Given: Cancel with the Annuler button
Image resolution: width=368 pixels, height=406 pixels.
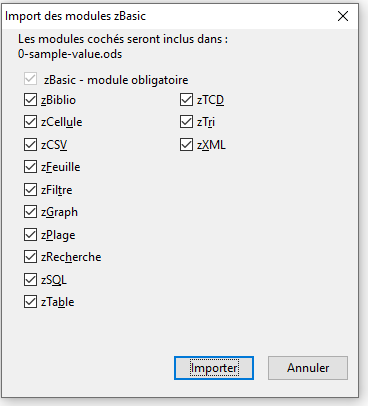Looking at the screenshot, I should pyautogui.click(x=308, y=368).
